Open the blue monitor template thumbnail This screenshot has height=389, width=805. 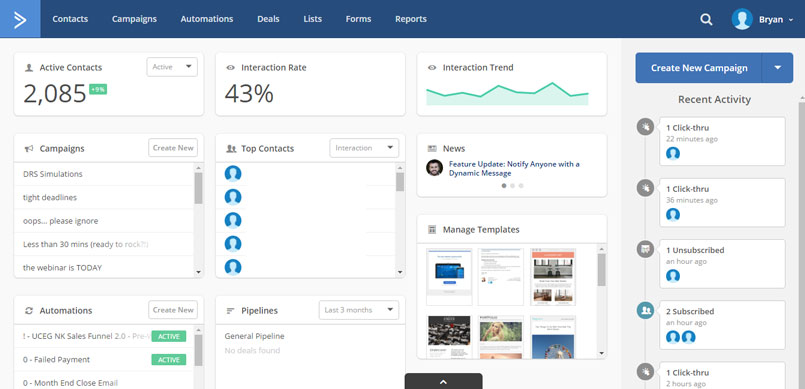click(x=449, y=277)
